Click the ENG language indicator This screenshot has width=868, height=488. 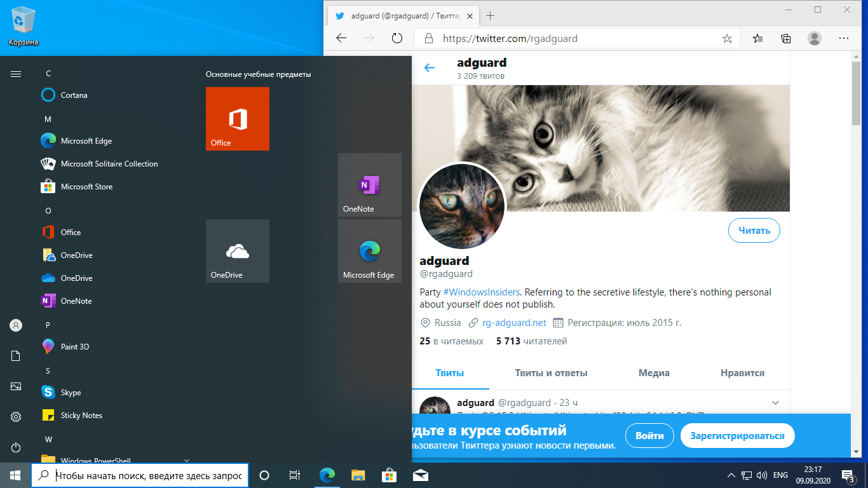[781, 475]
